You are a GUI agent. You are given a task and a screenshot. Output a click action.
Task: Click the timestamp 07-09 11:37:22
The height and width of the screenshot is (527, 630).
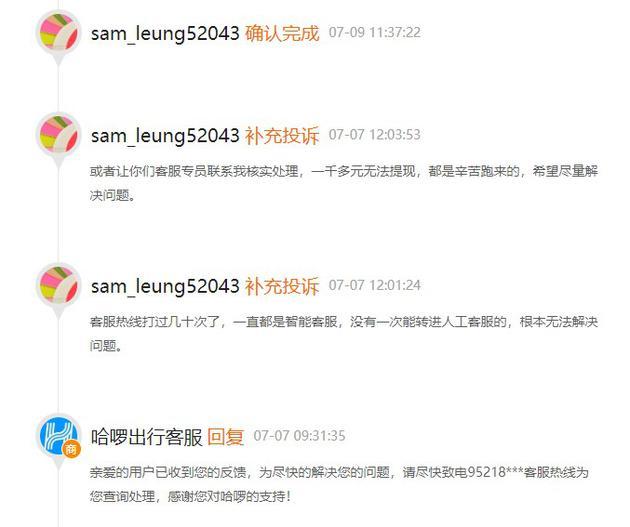click(x=374, y=33)
